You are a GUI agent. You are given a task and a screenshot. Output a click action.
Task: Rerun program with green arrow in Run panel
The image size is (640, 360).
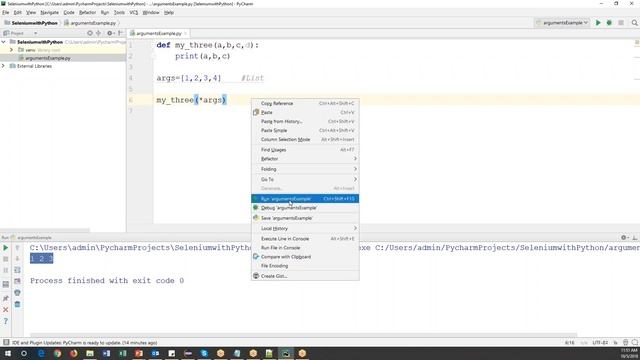(6, 248)
